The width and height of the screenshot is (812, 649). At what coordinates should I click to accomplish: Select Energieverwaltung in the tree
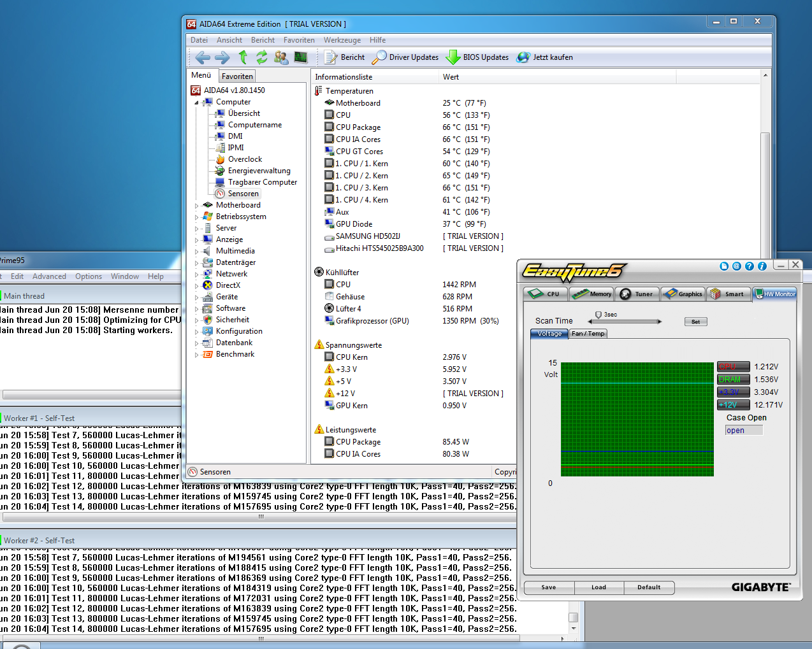tap(259, 171)
